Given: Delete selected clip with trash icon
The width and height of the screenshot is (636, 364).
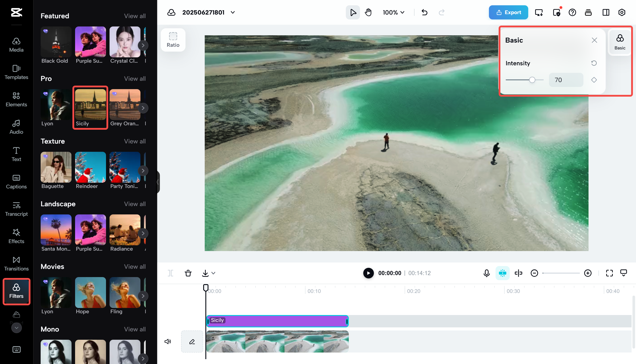Looking at the screenshot, I should (x=188, y=273).
